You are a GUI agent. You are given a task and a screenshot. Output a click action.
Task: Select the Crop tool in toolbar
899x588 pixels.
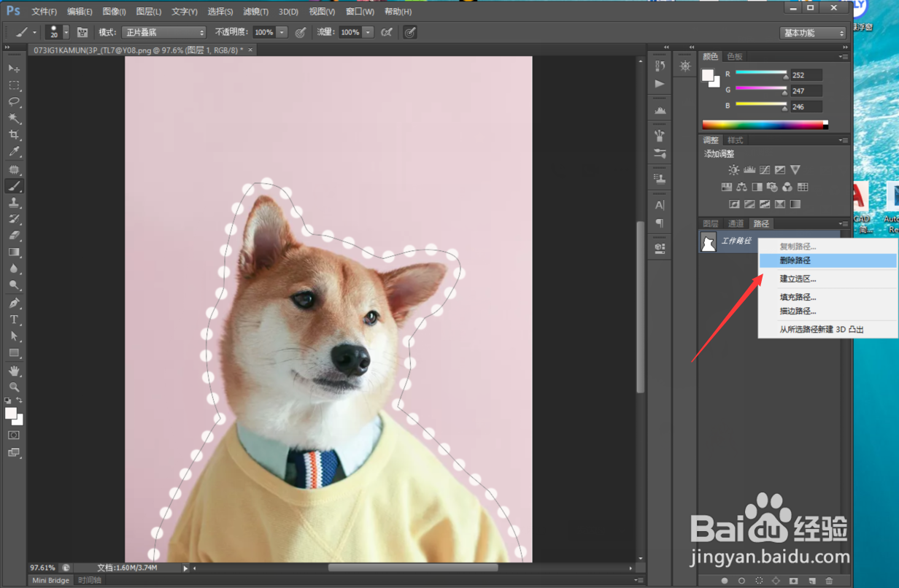click(x=14, y=135)
